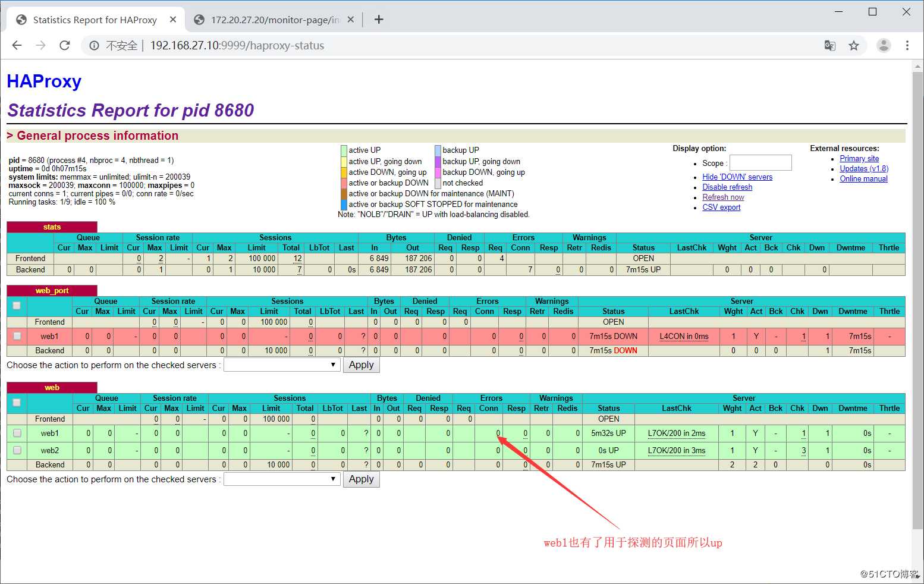Select all servers checkbox in web_port table

pos(17,306)
